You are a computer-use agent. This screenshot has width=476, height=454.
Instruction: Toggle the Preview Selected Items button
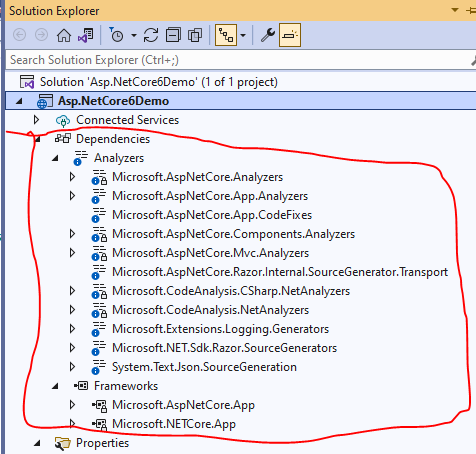tap(290, 35)
